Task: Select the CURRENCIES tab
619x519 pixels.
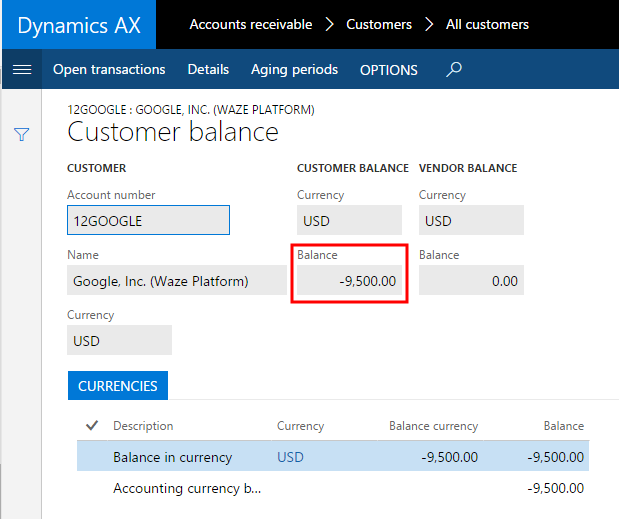Action: point(118,386)
